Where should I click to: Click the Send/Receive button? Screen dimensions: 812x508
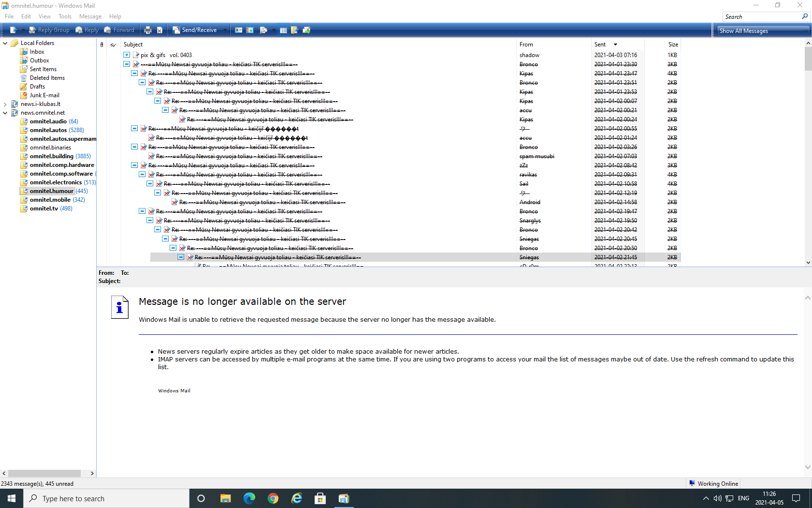195,30
